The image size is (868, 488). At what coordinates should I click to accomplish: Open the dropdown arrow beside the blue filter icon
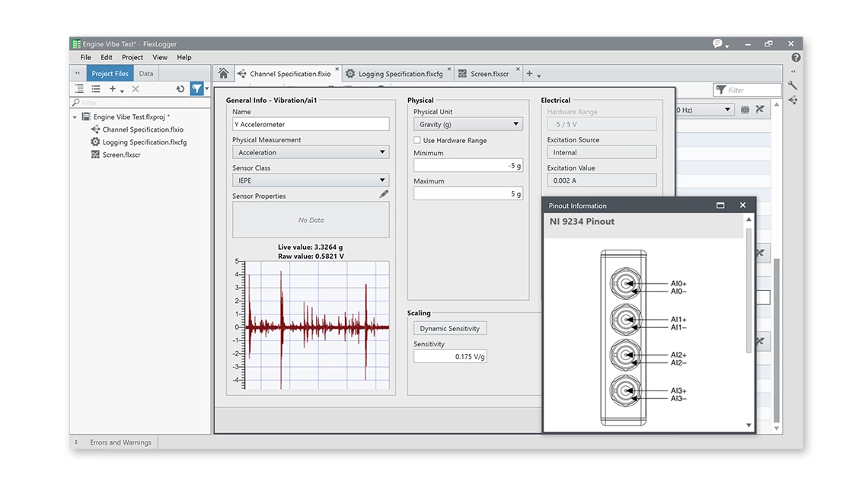[207, 88]
